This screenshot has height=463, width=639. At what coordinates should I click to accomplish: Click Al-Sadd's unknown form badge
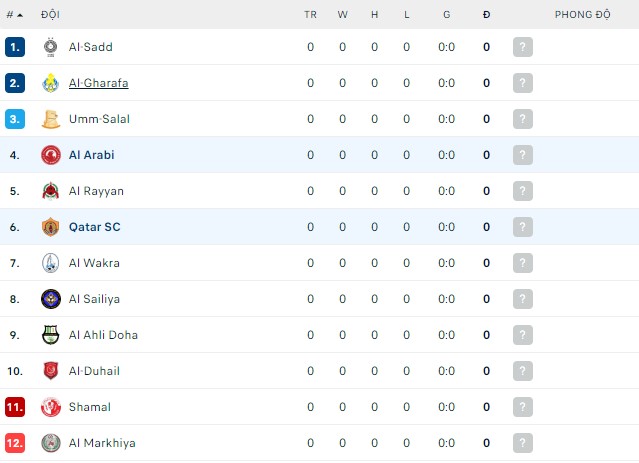click(522, 47)
